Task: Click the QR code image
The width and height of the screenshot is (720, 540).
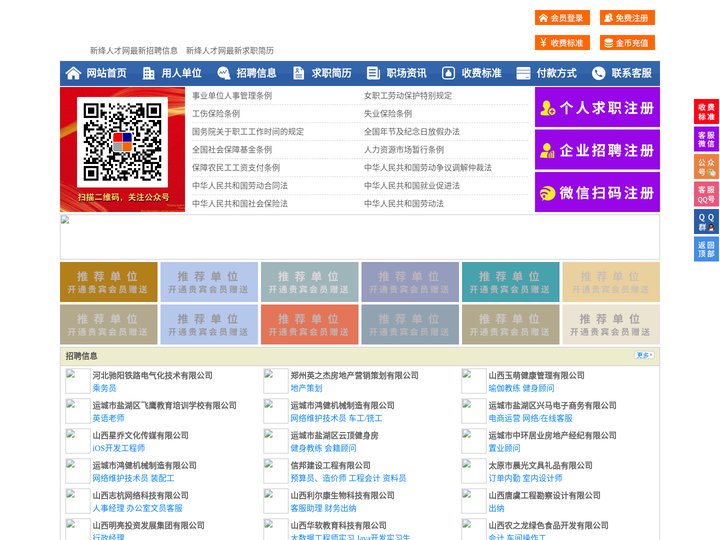Action: [122, 142]
